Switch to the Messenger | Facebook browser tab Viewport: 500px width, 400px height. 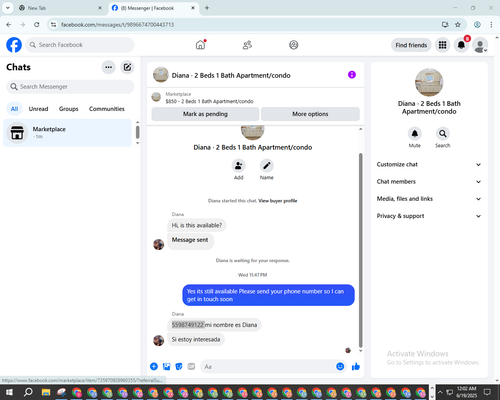[x=154, y=8]
